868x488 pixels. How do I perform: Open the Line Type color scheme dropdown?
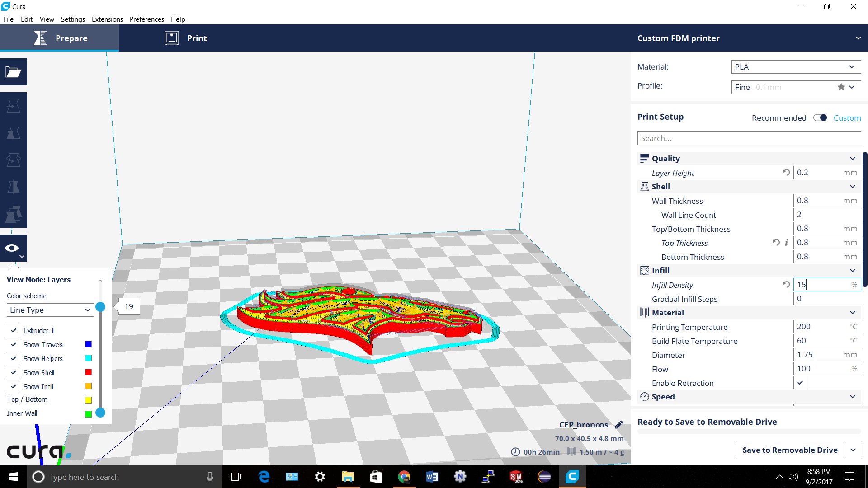pyautogui.click(x=50, y=310)
